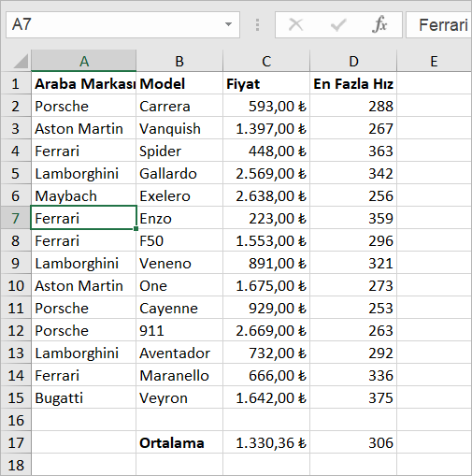Select row 1 header
This screenshot has width=472, height=476.
[x=16, y=83]
